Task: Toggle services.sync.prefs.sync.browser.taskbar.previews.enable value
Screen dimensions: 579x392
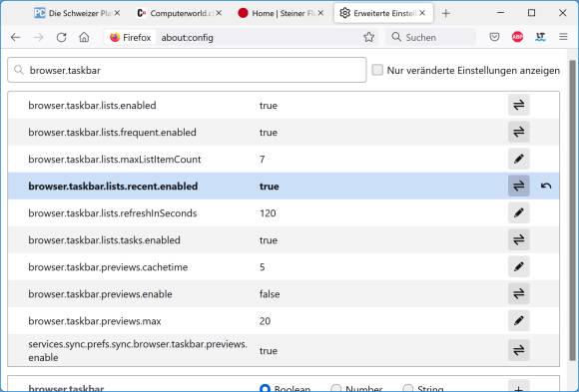Action: (518, 350)
